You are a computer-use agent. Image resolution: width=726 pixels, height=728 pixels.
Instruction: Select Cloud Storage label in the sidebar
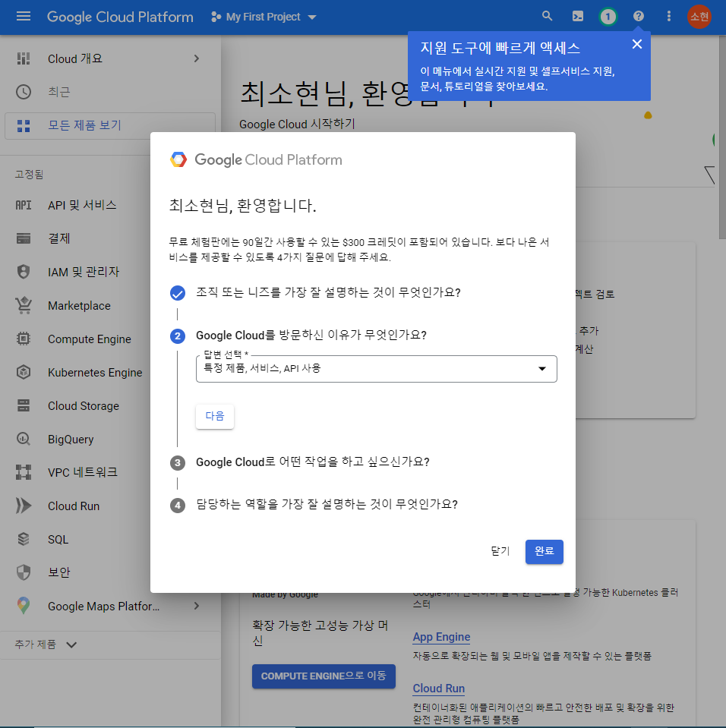[x=83, y=406]
